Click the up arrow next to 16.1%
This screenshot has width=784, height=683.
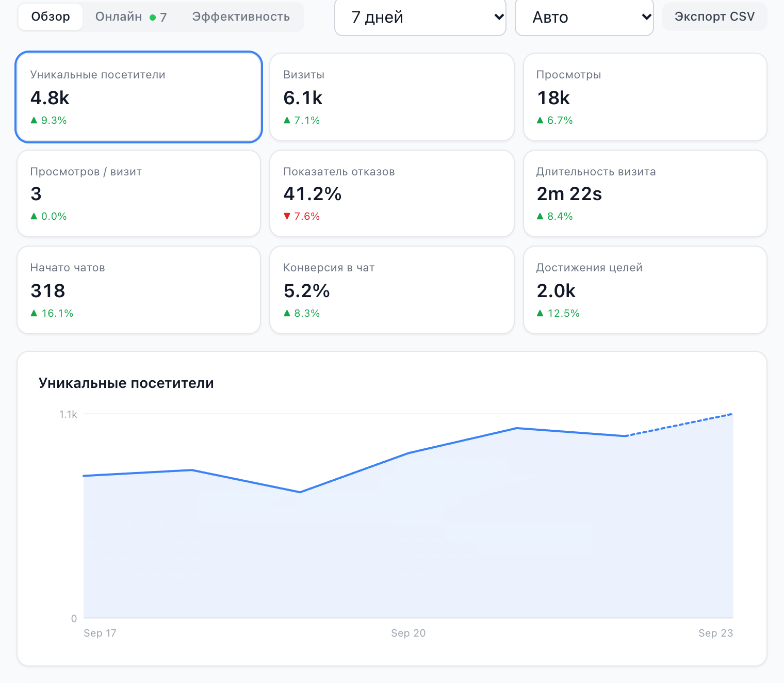34,313
